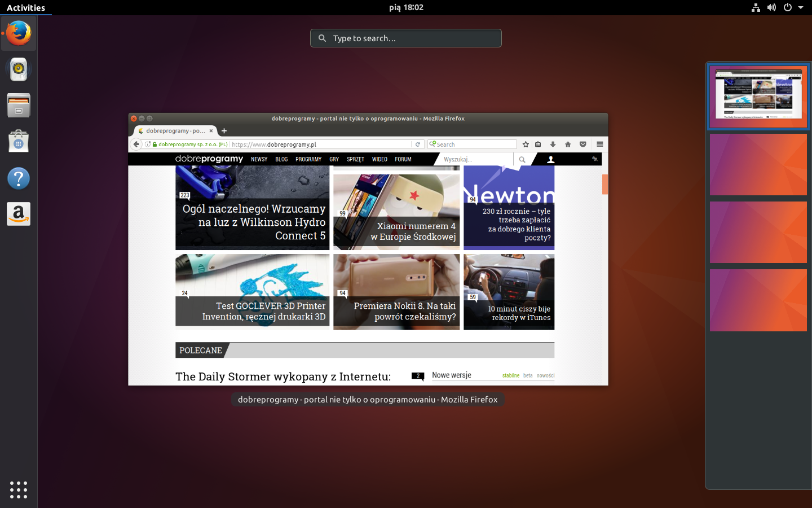The image size is (812, 508).
Task: Open Ubuntu Software shopping bag icon
Action: [x=19, y=142]
